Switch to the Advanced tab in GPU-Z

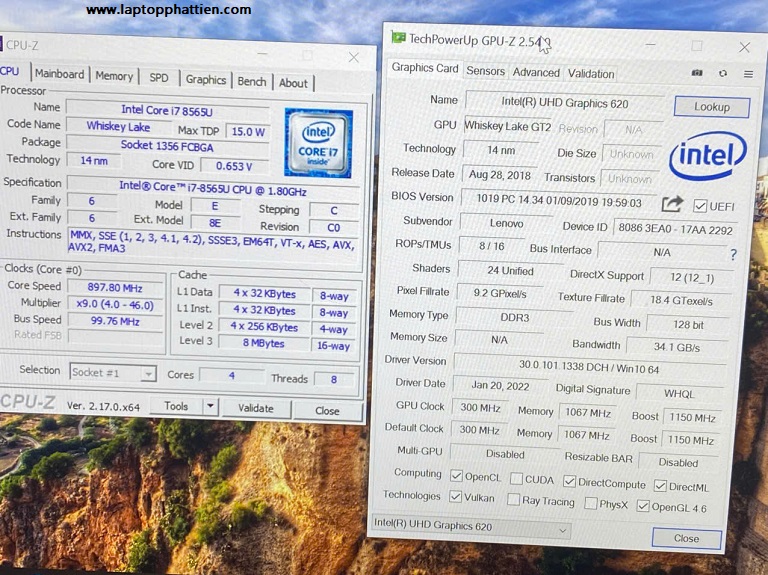click(x=536, y=72)
